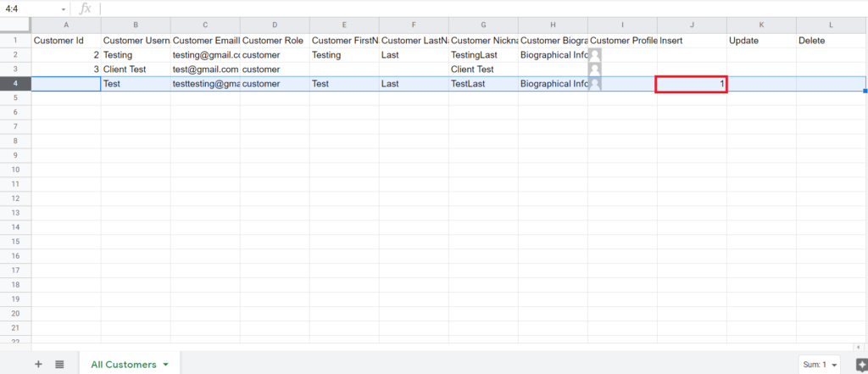Click the customer role cell in row 3

tap(275, 70)
